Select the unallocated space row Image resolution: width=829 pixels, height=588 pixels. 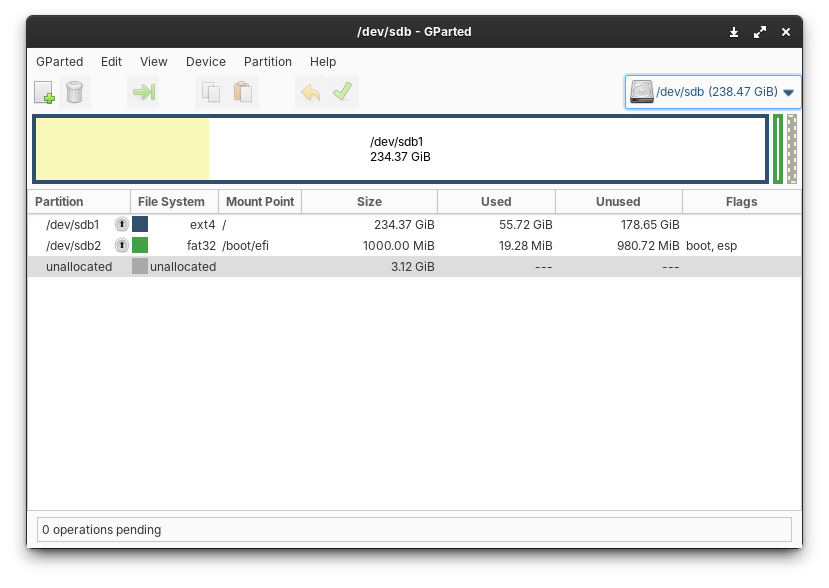tap(300, 266)
